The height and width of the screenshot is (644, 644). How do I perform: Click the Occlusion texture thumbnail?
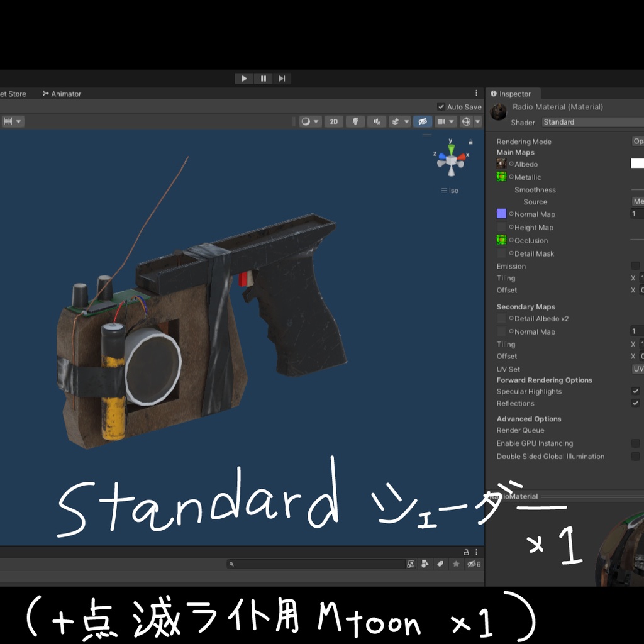[x=501, y=240]
